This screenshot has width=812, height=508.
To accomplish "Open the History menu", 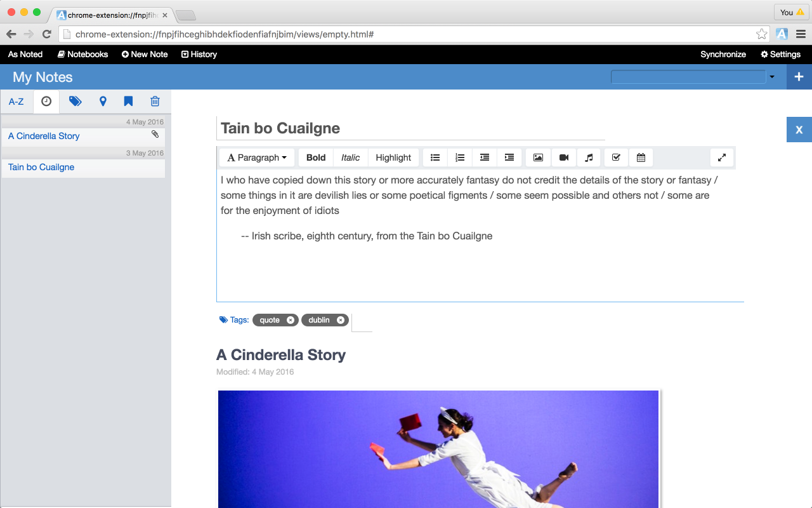I will (199, 55).
